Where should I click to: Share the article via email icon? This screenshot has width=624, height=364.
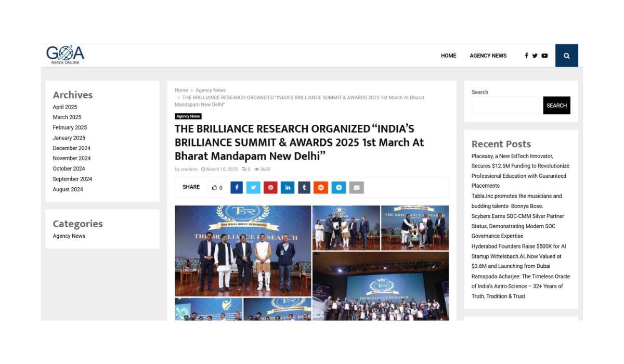356,188
